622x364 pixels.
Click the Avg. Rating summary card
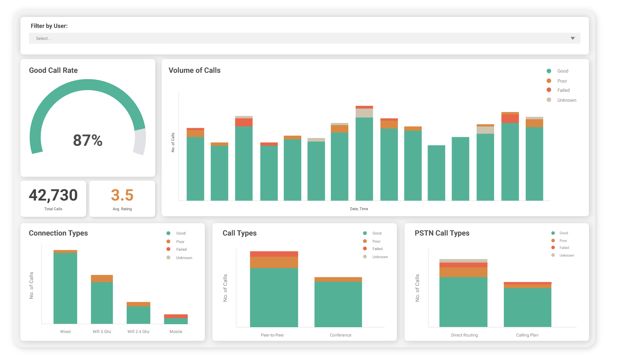[122, 199]
